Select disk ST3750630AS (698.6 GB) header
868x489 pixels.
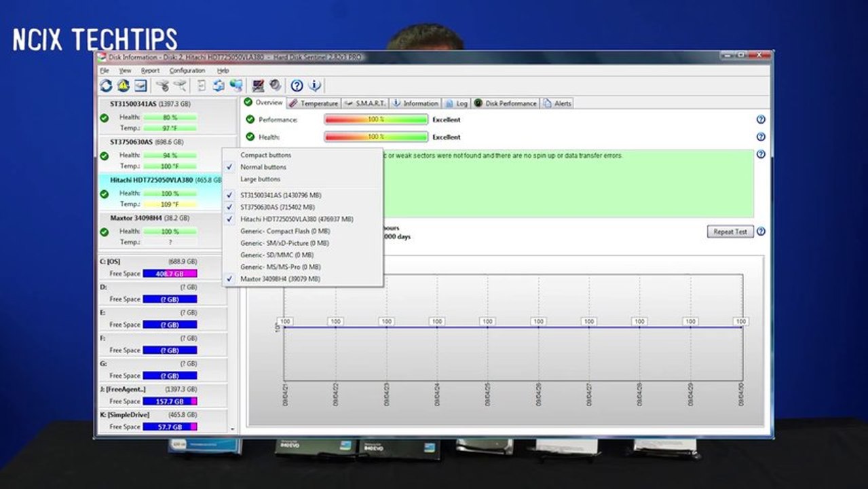tap(147, 142)
